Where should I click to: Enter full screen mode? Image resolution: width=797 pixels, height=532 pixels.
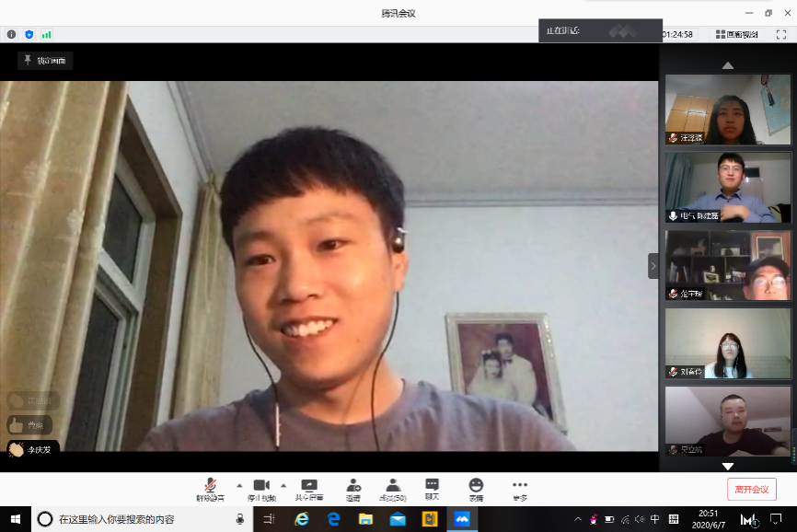[x=781, y=35]
